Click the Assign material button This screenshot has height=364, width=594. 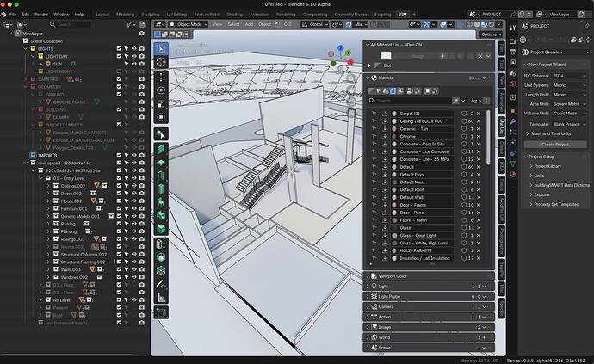pyautogui.click(x=418, y=56)
